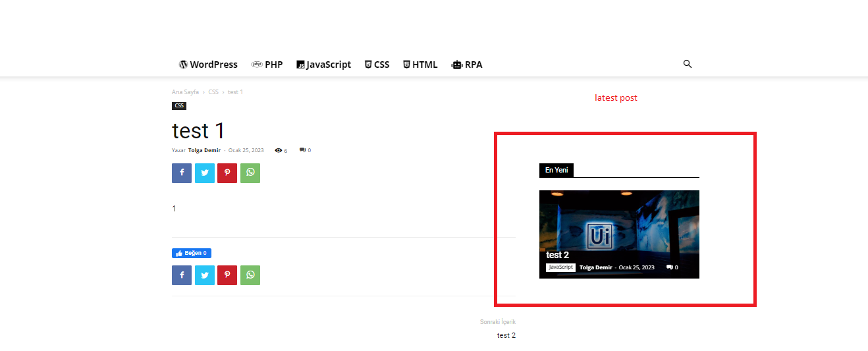Open the HTML menu item
Viewport: 868px width, 351px height.
(x=420, y=65)
